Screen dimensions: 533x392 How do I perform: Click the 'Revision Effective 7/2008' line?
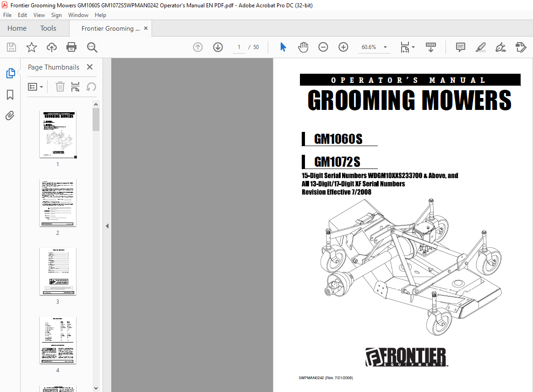[337, 192]
